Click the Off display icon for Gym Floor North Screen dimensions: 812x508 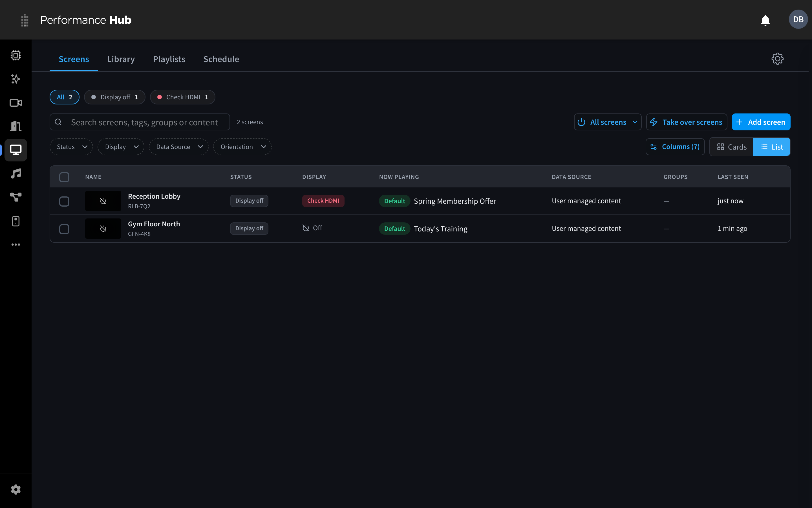306,228
